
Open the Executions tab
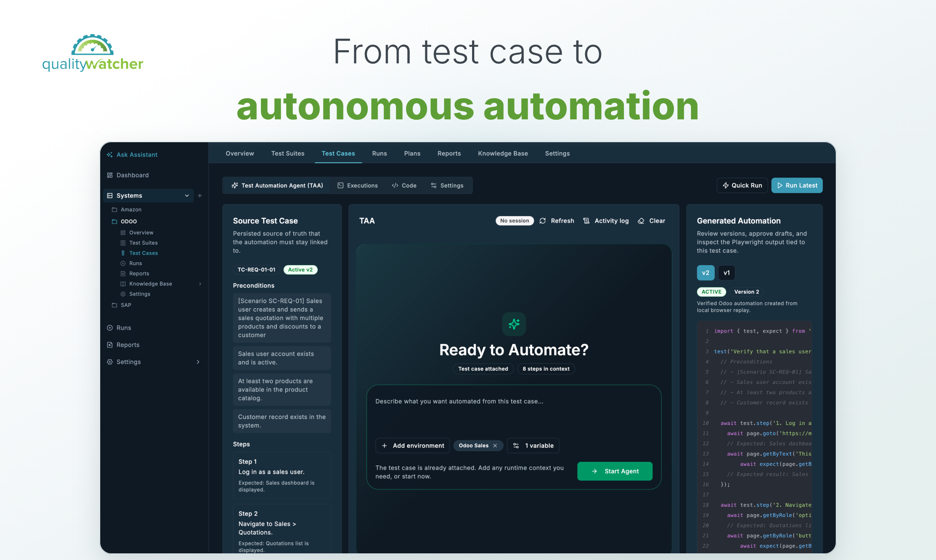point(357,186)
